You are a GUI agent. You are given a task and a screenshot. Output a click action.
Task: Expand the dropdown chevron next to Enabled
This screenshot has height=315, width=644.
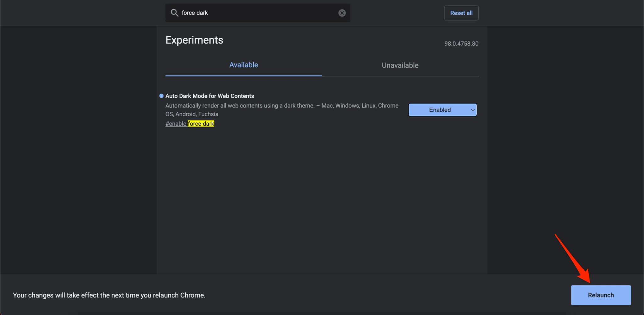point(472,110)
